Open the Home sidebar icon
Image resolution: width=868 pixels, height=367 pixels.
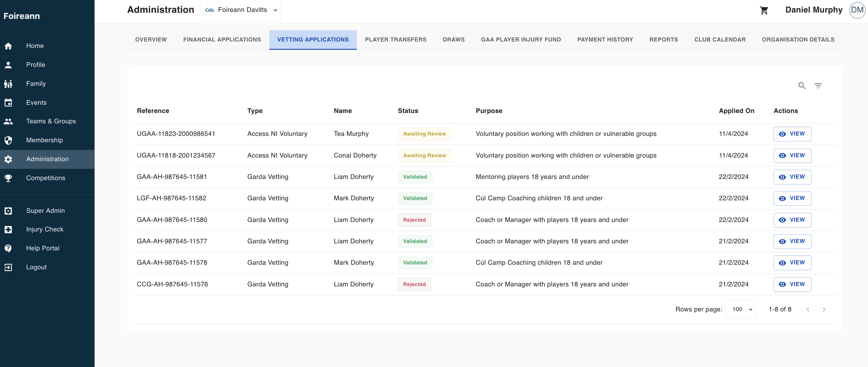pyautogui.click(x=9, y=46)
